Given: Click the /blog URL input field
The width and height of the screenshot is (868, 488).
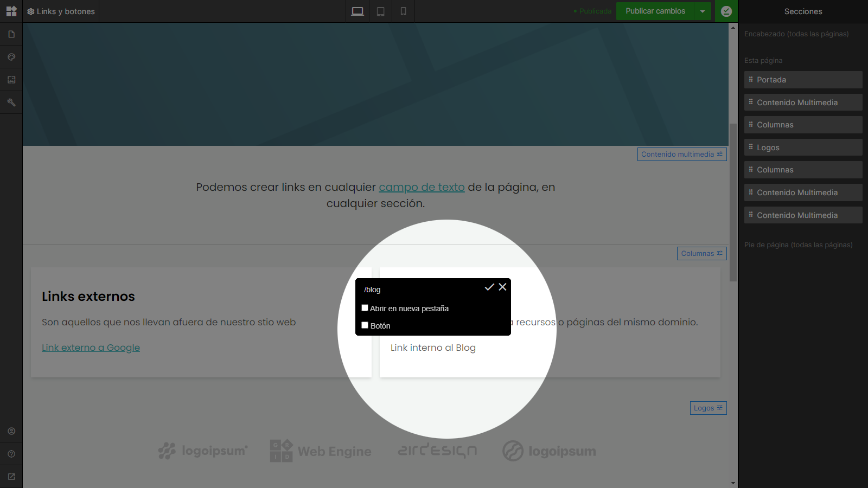Looking at the screenshot, I should [421, 290].
